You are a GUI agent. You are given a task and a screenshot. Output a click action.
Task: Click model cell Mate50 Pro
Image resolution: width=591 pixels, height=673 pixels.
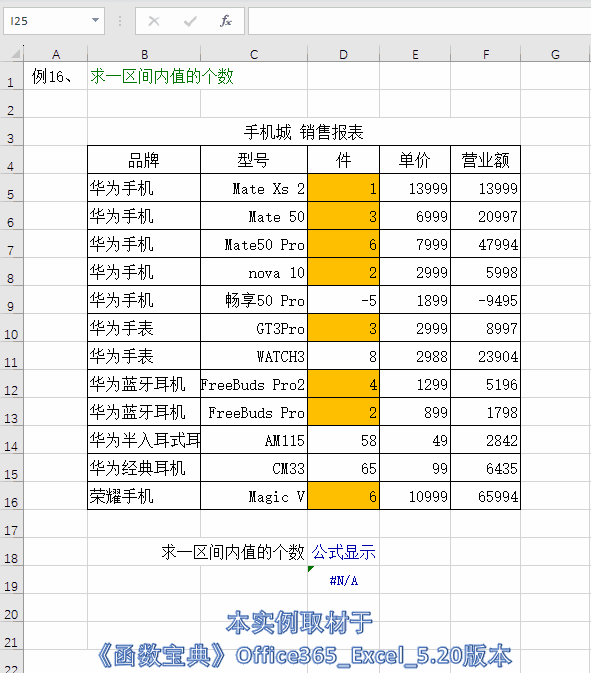point(254,244)
